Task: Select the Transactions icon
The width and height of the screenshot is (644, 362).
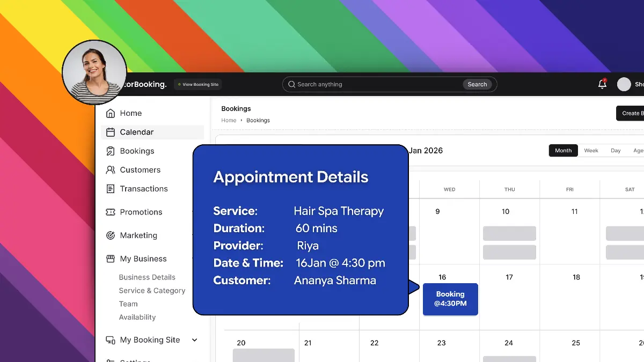Action: pyautogui.click(x=111, y=188)
